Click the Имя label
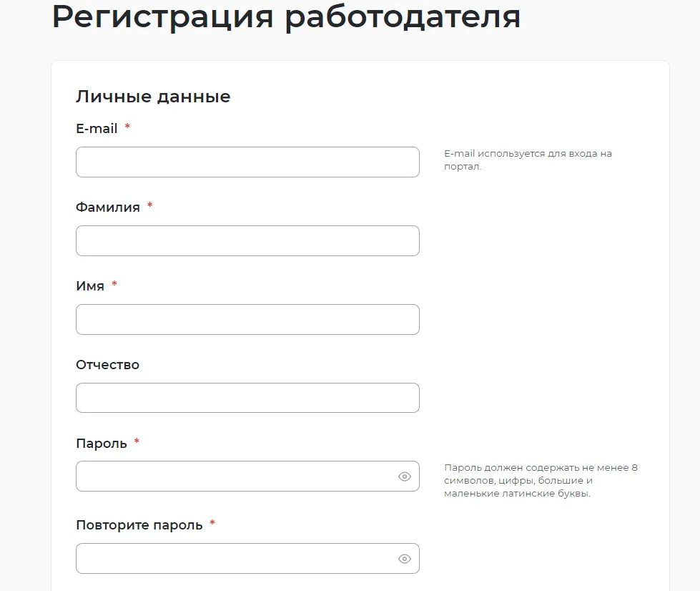This screenshot has height=591, width=700. tap(89, 286)
